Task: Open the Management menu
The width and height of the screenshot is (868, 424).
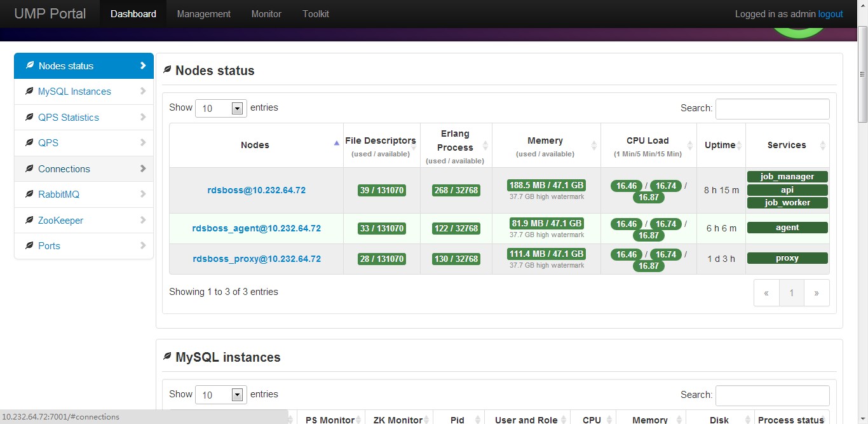Action: coord(204,14)
